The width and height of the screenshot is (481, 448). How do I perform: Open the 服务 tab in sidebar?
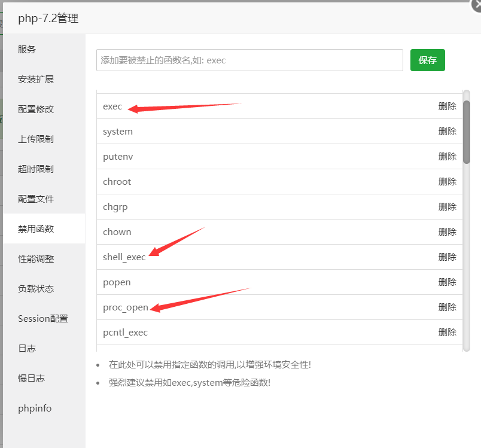[x=27, y=50]
